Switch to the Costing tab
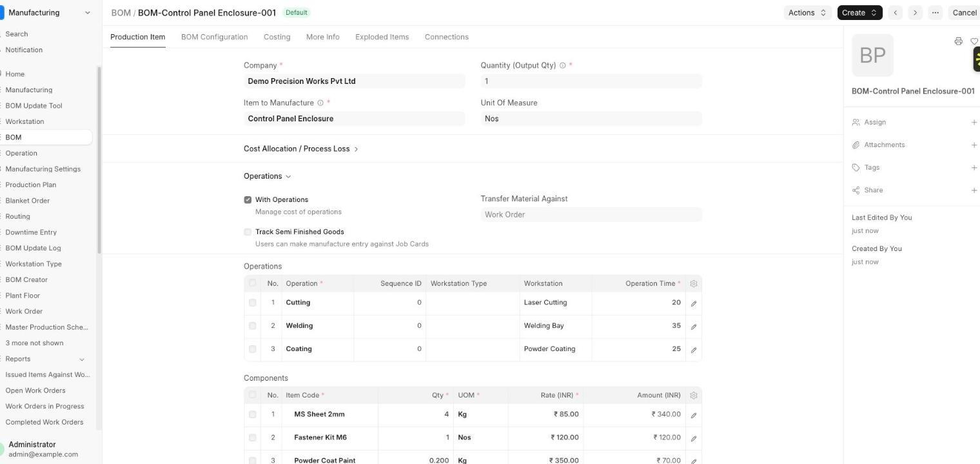 pos(277,37)
